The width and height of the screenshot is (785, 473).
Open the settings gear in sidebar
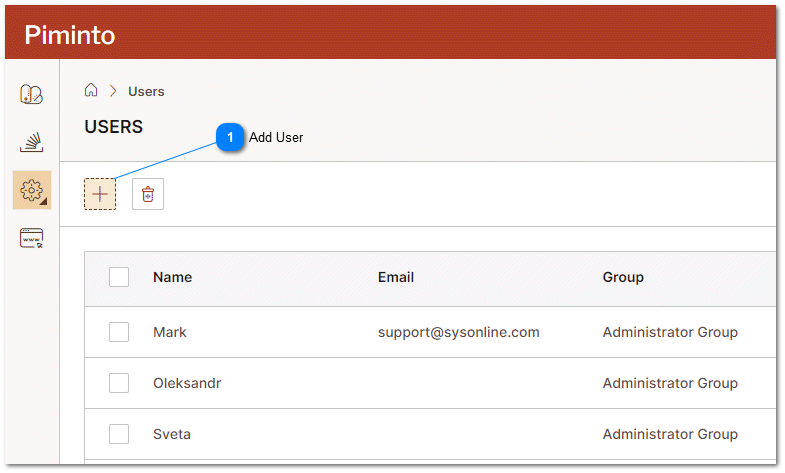[x=32, y=191]
